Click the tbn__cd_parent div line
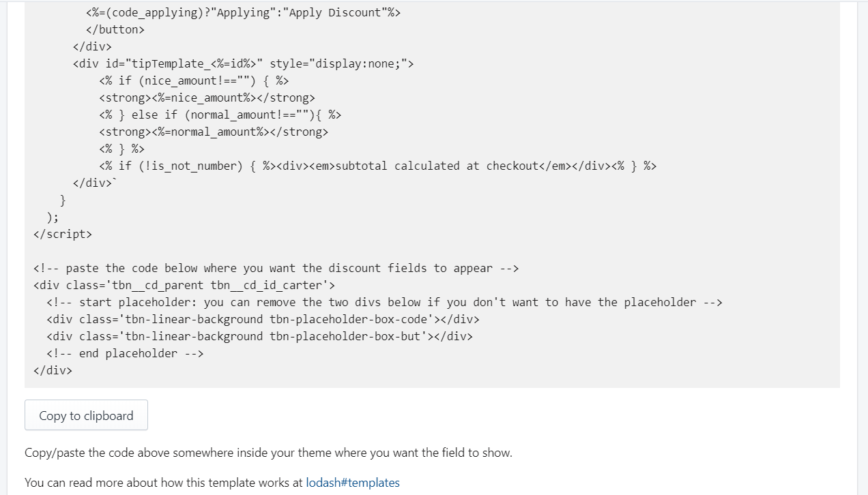 coord(184,286)
